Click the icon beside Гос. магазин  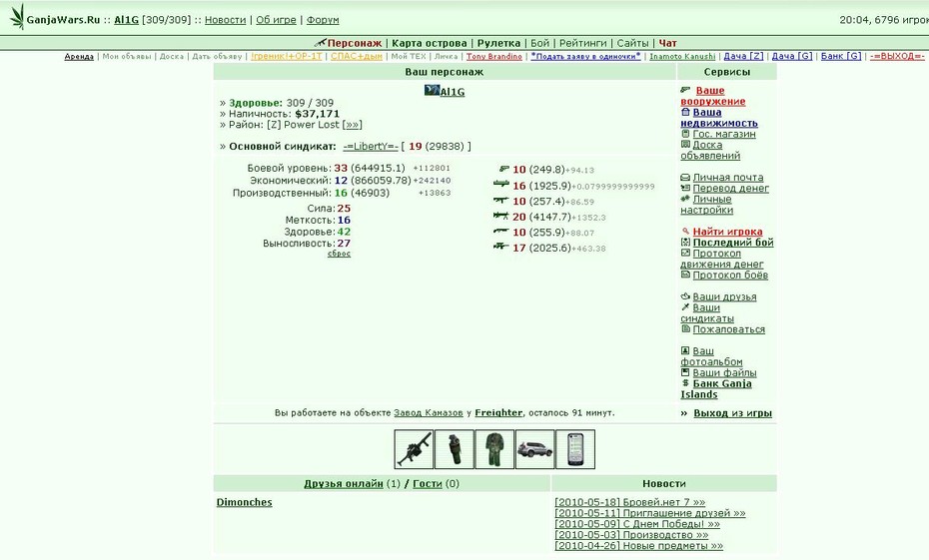pos(685,134)
